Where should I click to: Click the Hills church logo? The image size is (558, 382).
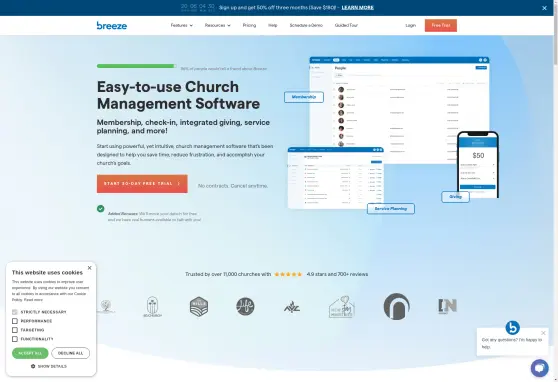tap(199, 307)
